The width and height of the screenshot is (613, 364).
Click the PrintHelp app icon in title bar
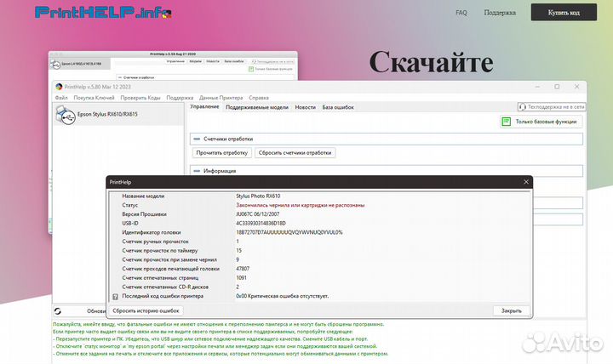click(x=59, y=87)
